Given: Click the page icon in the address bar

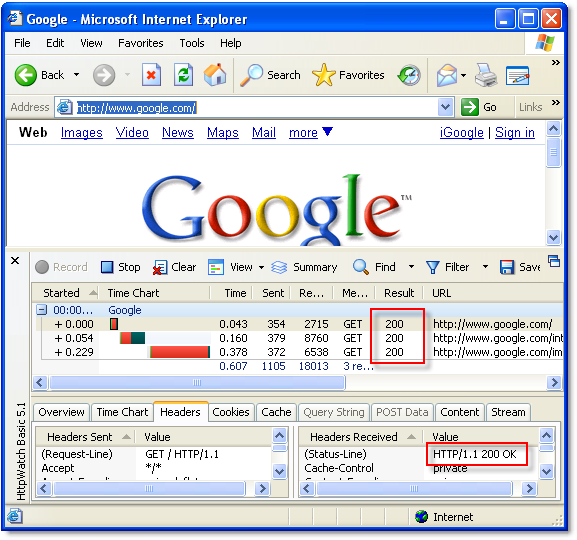Looking at the screenshot, I should 64,107.
